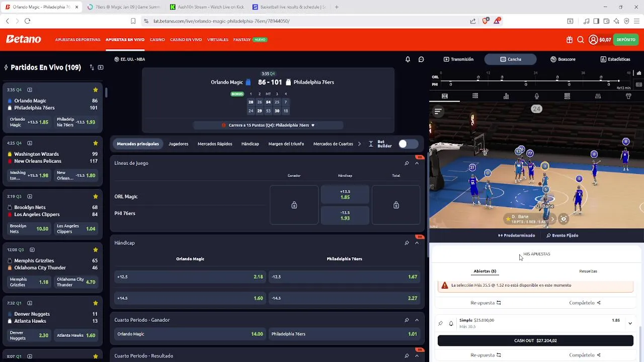Collapse Cuarto Periodo - Ganador section

[417, 320]
